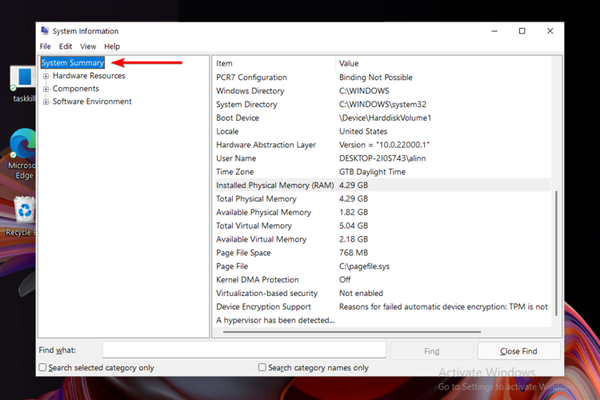Maximize the System Information window
The width and height of the screenshot is (600, 400).
pos(521,31)
